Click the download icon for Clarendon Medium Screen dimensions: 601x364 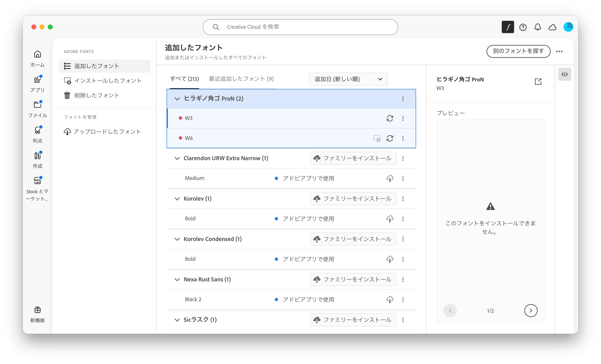tap(390, 179)
